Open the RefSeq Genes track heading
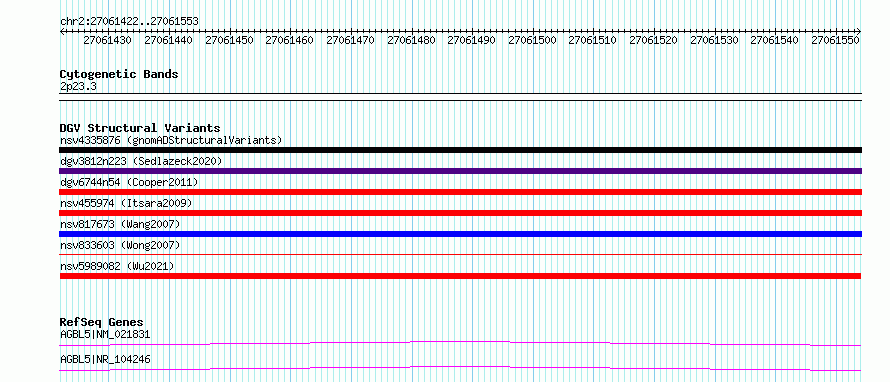This screenshot has height=382, width=890. point(102,322)
